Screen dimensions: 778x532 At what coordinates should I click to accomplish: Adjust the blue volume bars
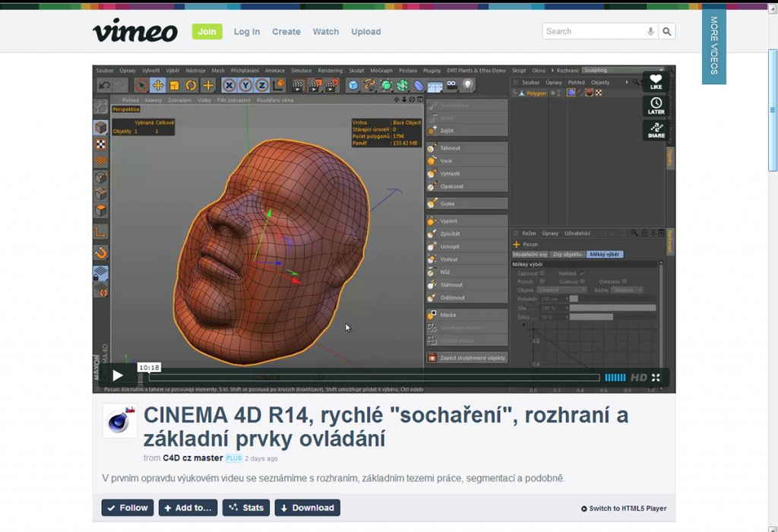[615, 378]
